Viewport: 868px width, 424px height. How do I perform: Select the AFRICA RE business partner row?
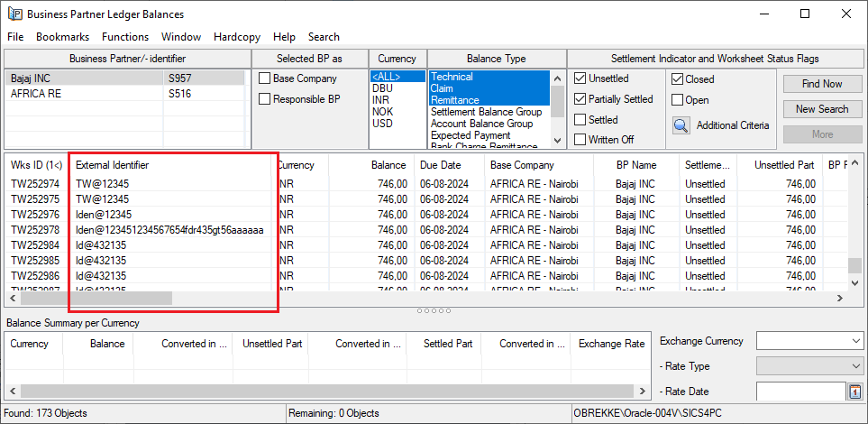(x=36, y=94)
